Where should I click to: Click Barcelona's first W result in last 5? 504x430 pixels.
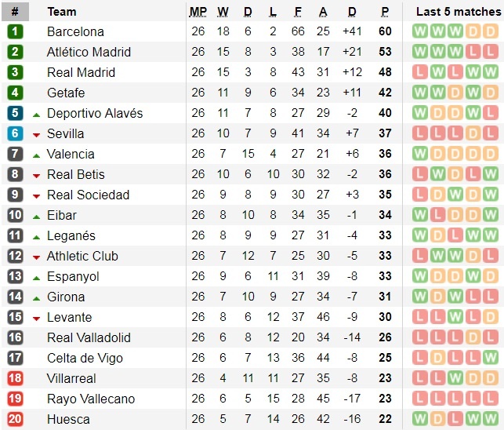[420, 31]
